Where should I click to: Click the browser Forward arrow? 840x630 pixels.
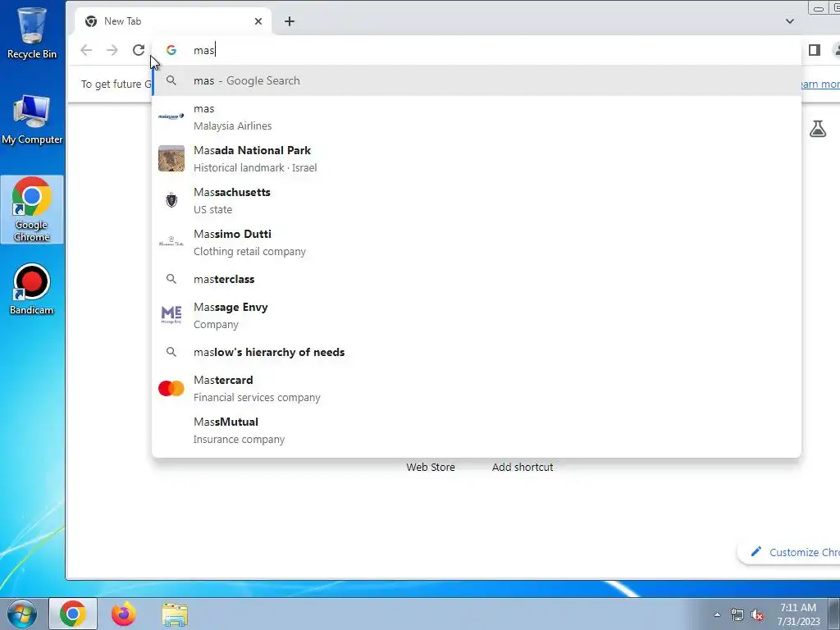coord(112,50)
